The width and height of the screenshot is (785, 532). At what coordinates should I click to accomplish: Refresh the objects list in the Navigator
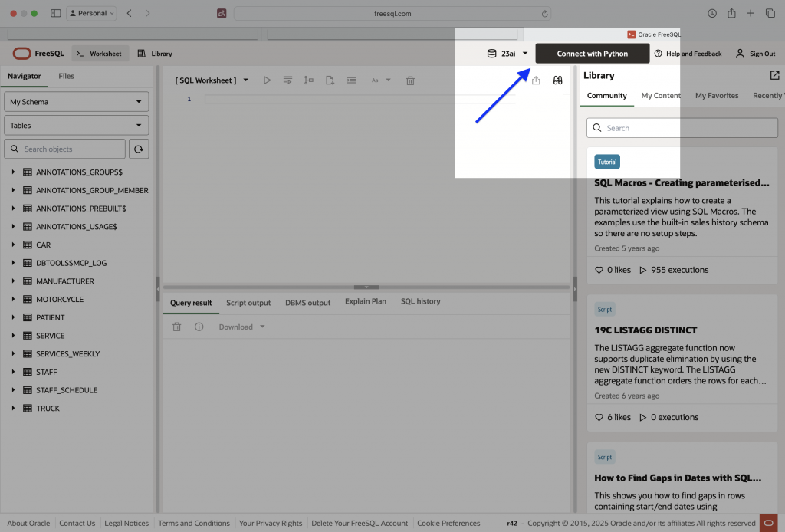(138, 148)
